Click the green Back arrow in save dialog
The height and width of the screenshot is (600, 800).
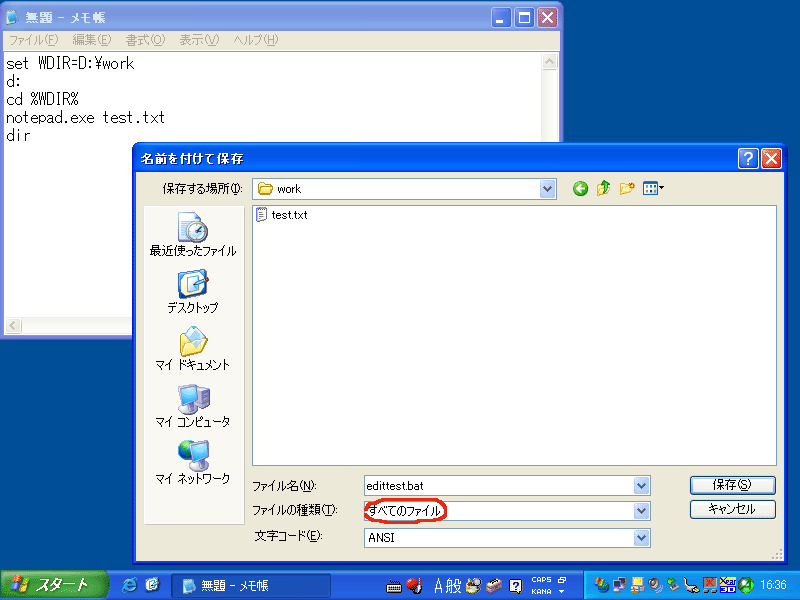(x=580, y=188)
